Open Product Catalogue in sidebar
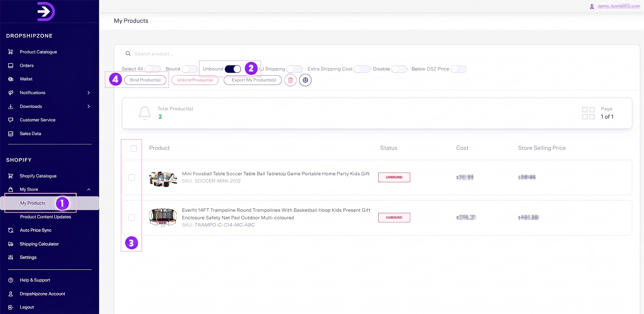 click(x=38, y=52)
